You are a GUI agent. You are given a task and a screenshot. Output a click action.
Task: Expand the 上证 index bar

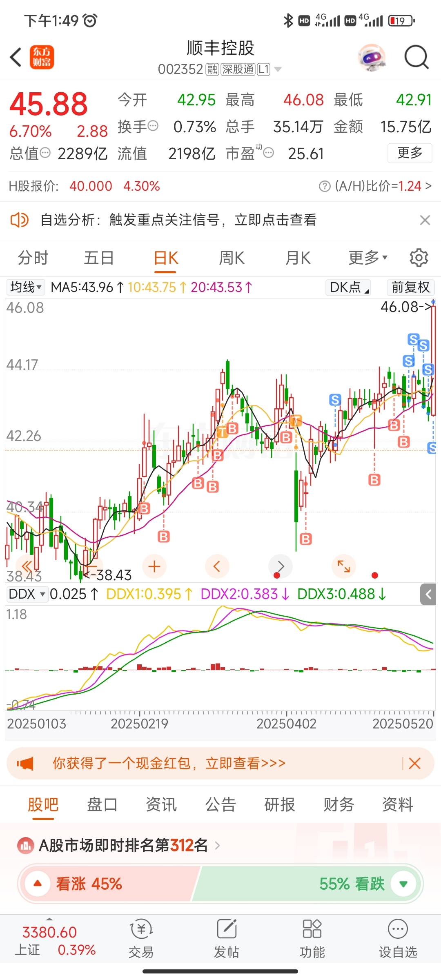[49, 919]
